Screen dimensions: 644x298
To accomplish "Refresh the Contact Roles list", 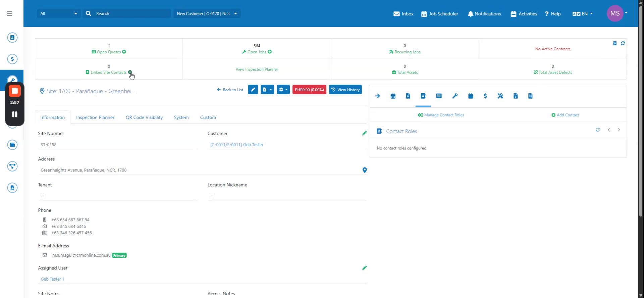I will 598,130.
